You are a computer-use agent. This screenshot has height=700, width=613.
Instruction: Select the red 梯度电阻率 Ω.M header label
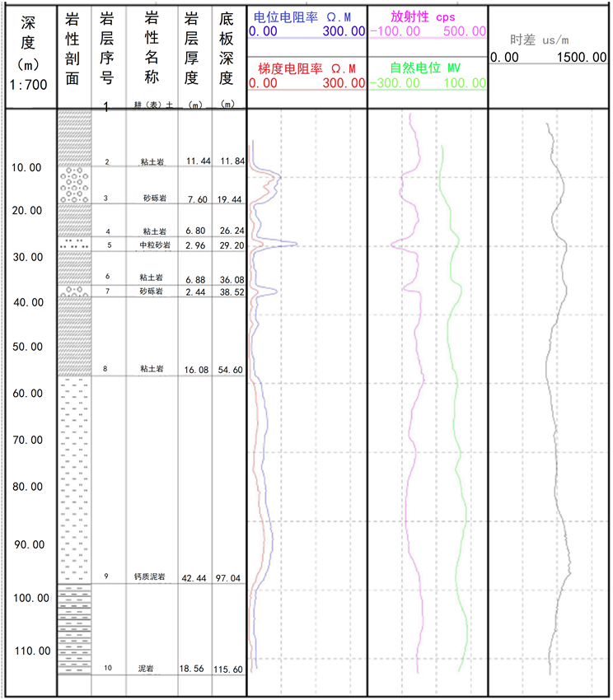[x=306, y=69]
